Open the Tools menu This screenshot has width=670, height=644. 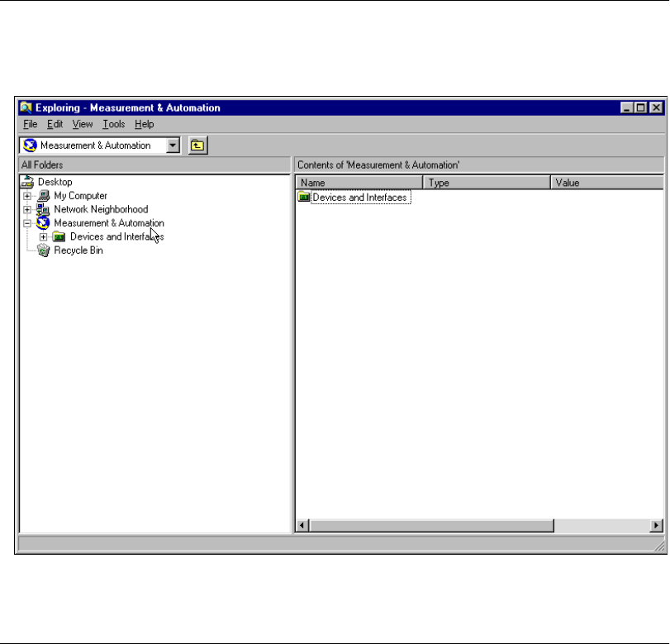114,124
